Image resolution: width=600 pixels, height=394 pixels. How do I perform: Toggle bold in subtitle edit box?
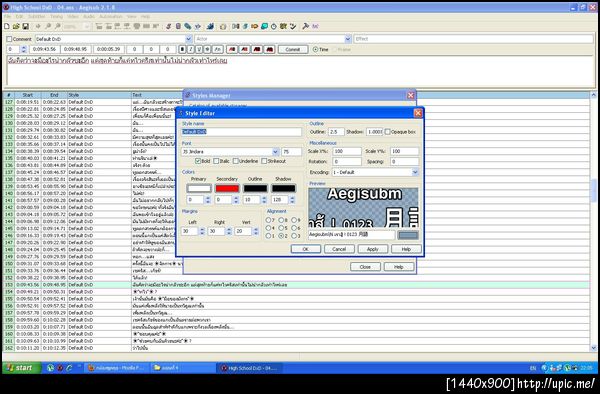(183, 49)
